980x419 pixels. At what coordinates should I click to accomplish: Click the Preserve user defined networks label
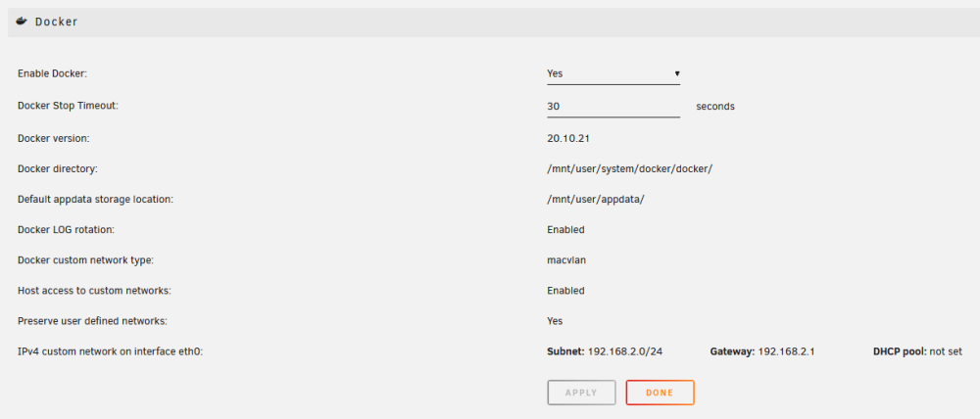[x=92, y=321]
